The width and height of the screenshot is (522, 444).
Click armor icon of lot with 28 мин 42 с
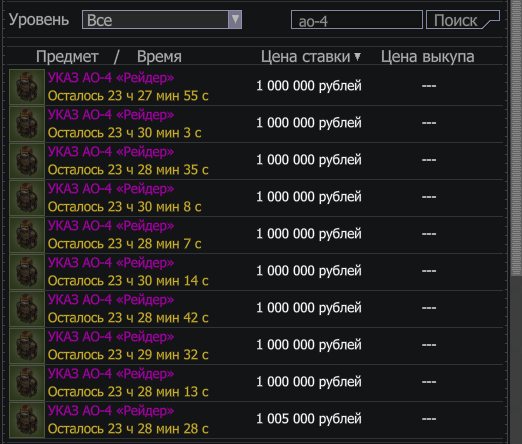(27, 309)
